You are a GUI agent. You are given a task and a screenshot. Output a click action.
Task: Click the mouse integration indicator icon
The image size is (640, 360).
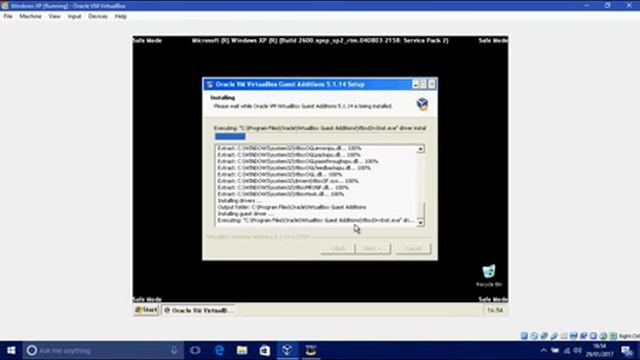[603, 336]
